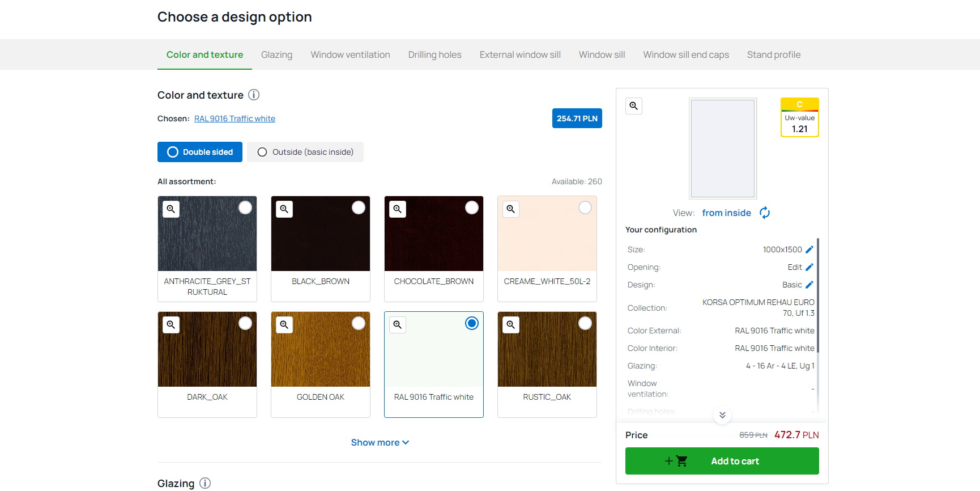980x491 pixels.
Task: Click the info icon beside Glazing heading
Action: 205,483
